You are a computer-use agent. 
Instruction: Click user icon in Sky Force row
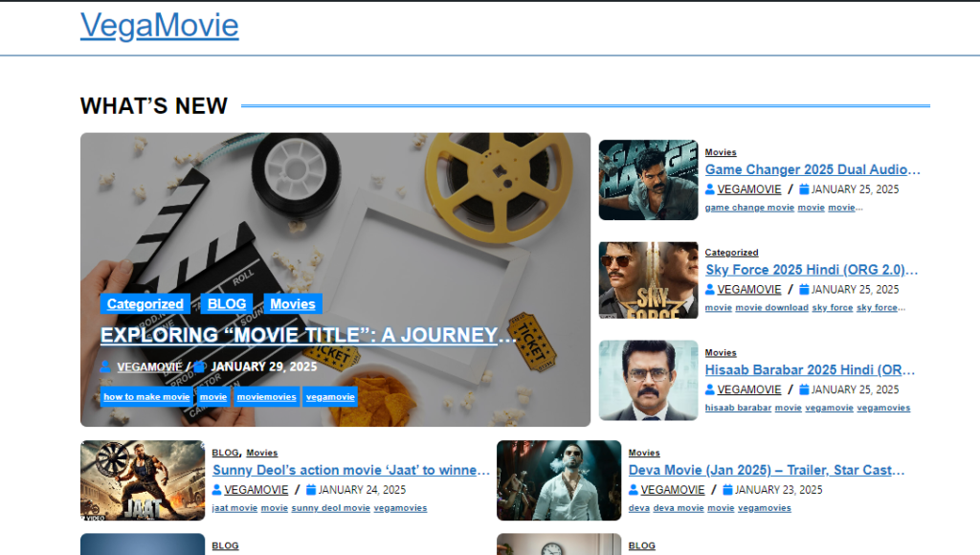point(710,289)
